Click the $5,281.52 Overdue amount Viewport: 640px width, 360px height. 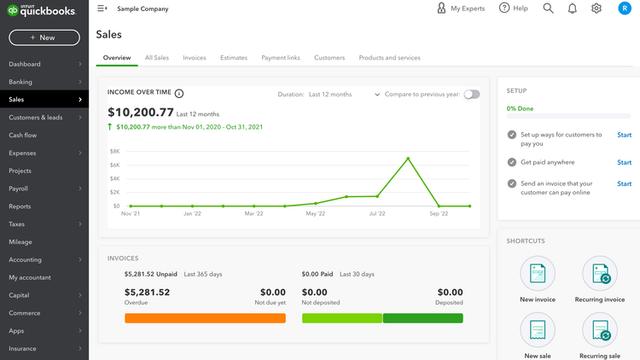click(147, 292)
